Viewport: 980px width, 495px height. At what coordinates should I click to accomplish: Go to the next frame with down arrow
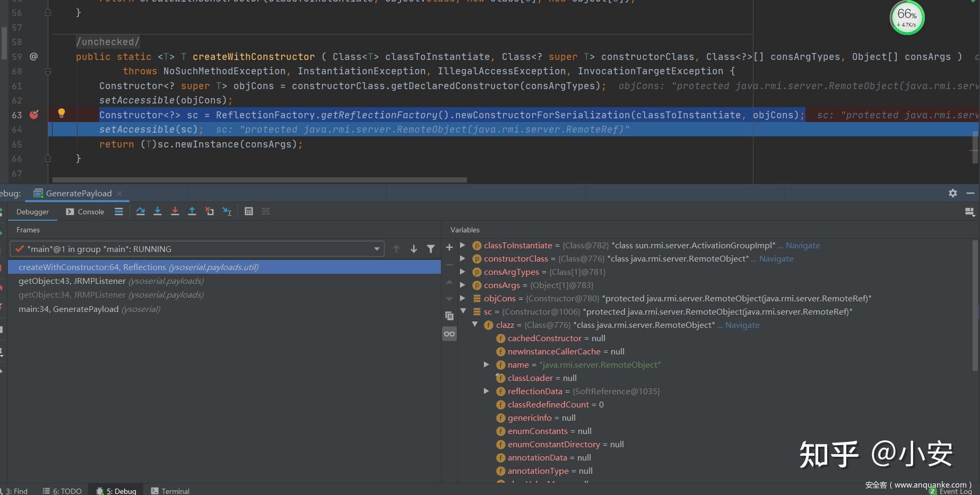pos(414,249)
